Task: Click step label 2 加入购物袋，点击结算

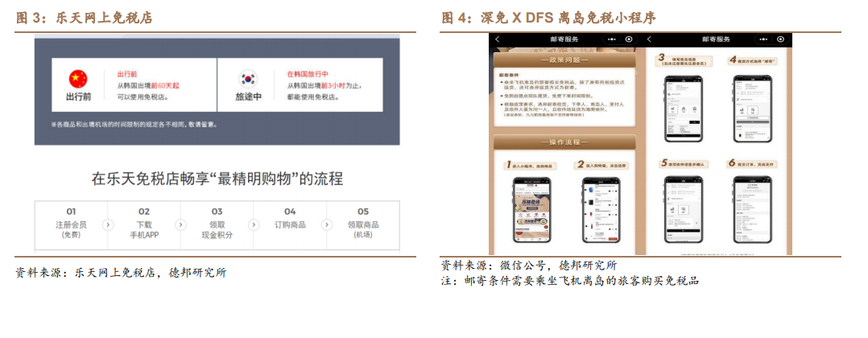Action: pyautogui.click(x=603, y=165)
